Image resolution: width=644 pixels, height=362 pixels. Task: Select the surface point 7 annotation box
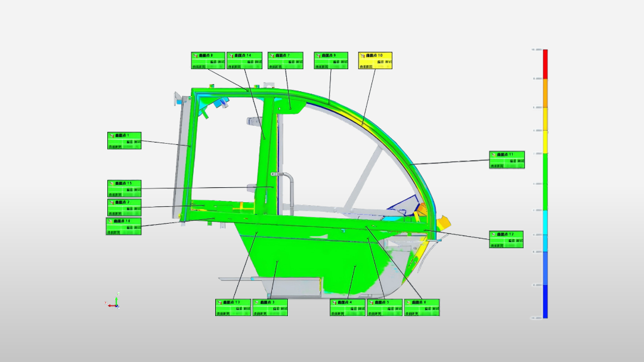286,61
